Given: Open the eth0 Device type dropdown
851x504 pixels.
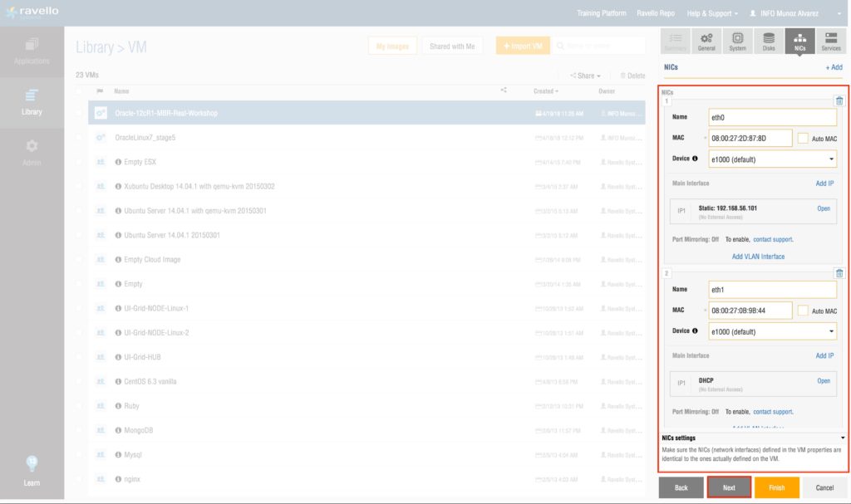Looking at the screenshot, I should point(772,159).
